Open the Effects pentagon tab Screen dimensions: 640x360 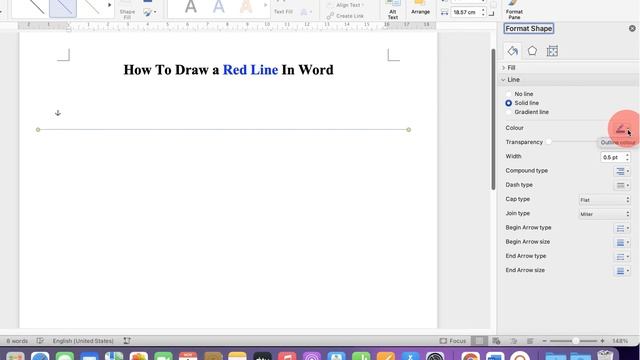pyautogui.click(x=532, y=51)
